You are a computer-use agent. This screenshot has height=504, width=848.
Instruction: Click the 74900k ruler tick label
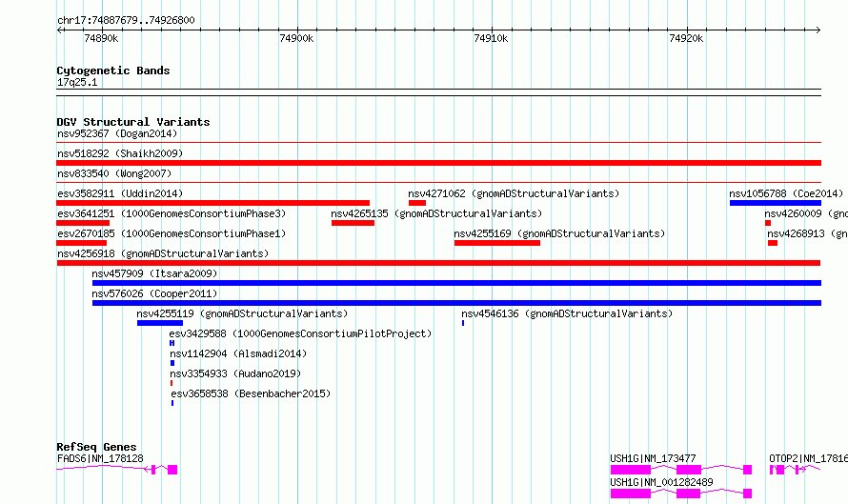(x=296, y=38)
